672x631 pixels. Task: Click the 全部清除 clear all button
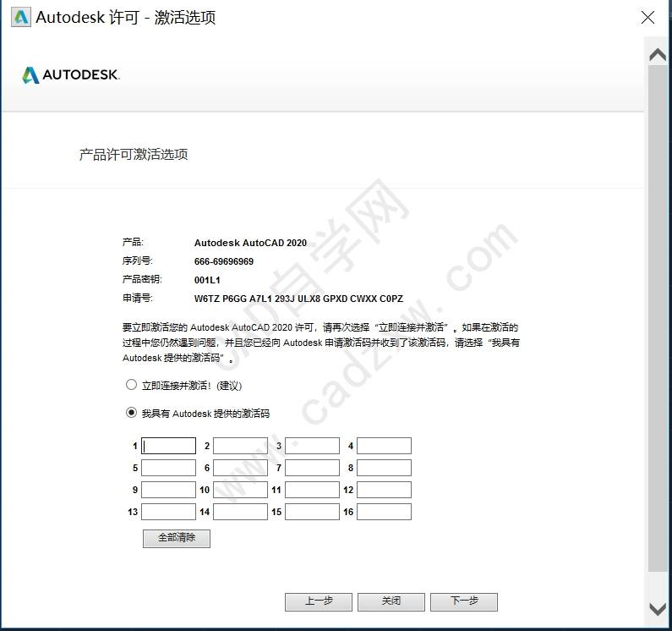coord(177,538)
